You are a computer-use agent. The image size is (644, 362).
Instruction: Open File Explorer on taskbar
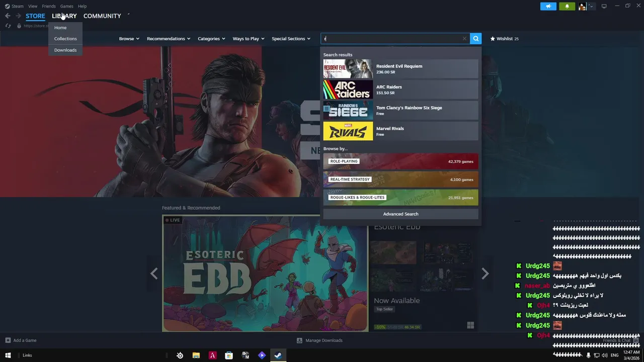[x=196, y=355]
